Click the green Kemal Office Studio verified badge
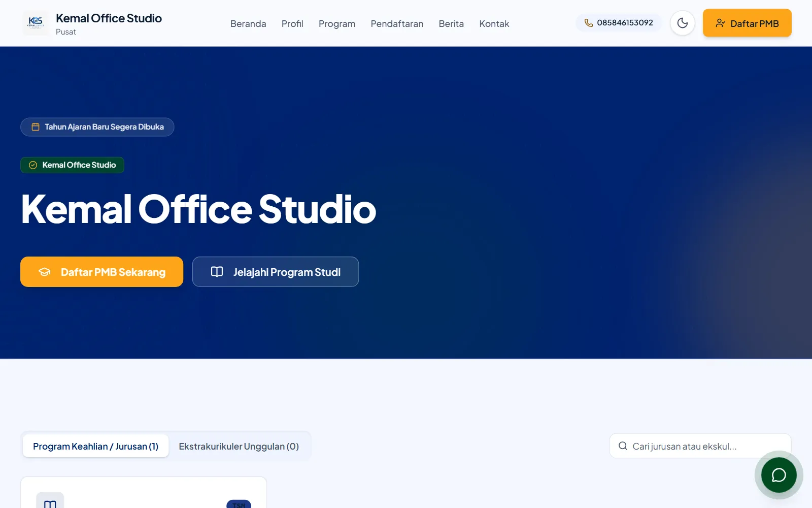The image size is (812, 508). pos(72,165)
